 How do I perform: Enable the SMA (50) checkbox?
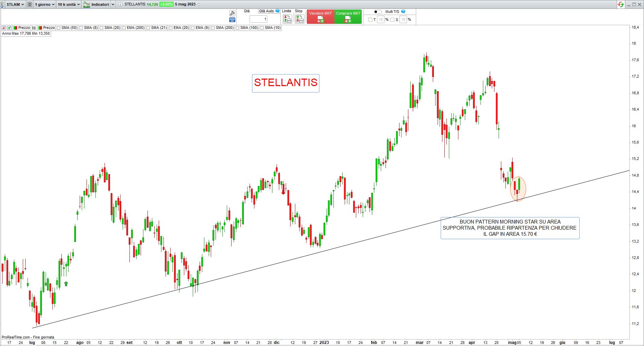pyautogui.click(x=59, y=28)
